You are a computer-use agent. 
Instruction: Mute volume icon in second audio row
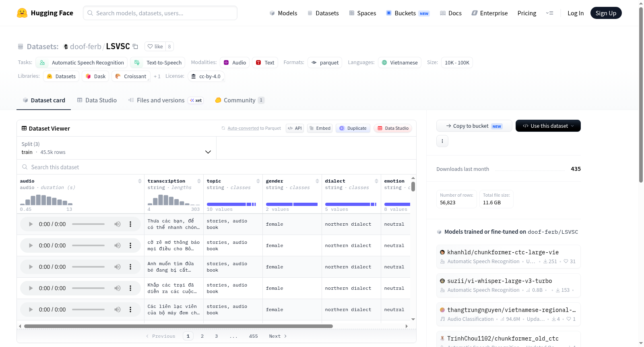coord(118,245)
